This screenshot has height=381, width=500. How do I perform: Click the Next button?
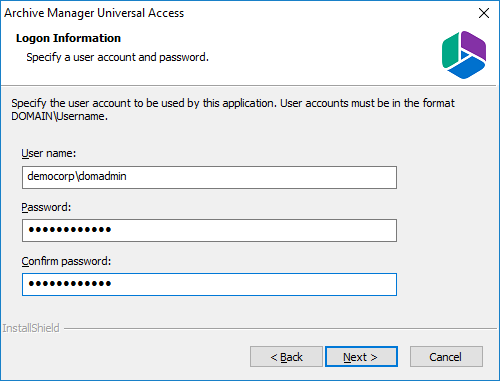coord(361,357)
